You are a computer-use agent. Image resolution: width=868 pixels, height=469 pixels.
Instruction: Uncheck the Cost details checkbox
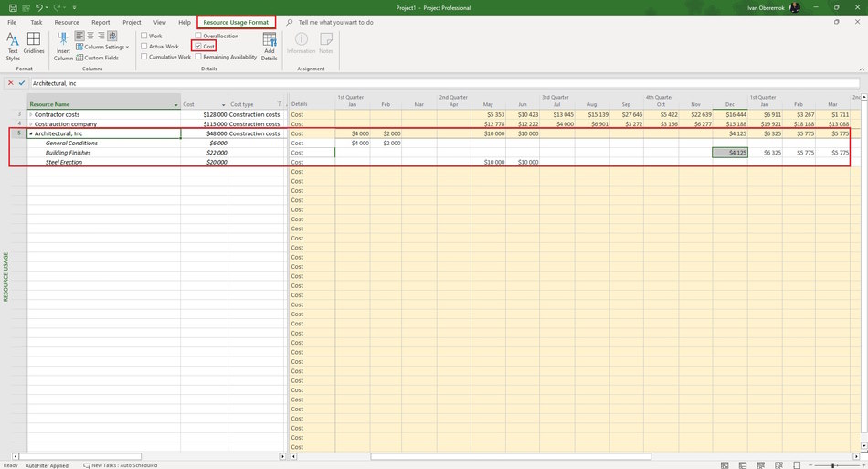coord(198,46)
